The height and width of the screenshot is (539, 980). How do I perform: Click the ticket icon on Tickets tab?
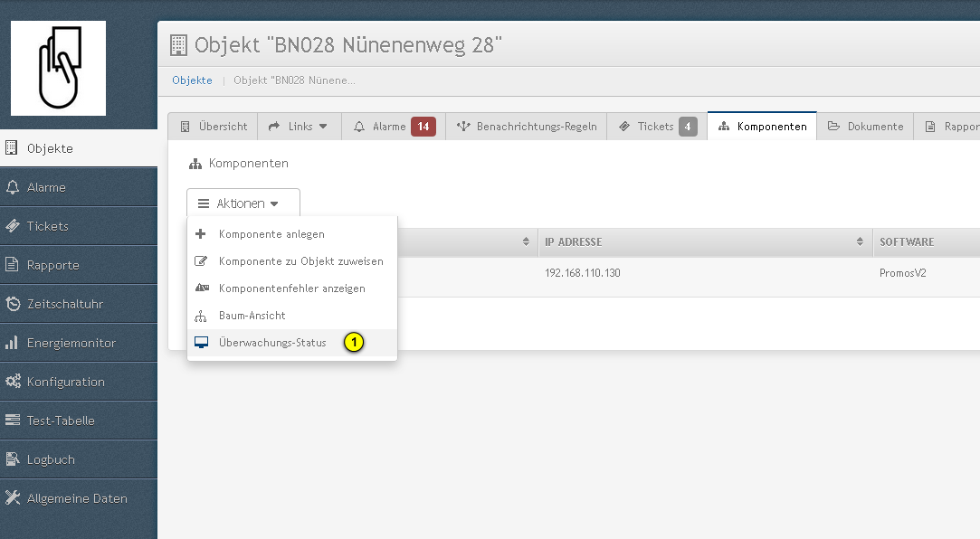623,127
